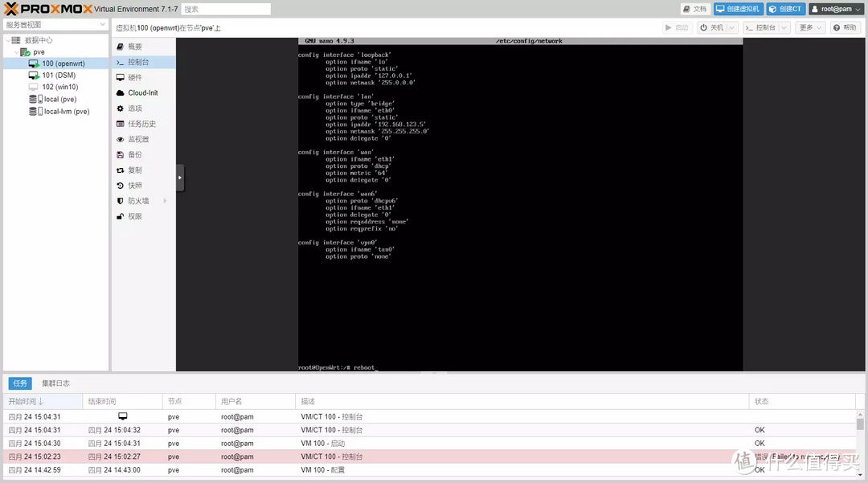Click the create CT button

point(785,9)
